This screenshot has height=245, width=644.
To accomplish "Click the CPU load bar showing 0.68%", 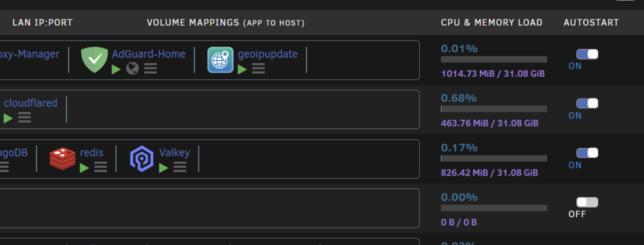I will click(x=494, y=109).
